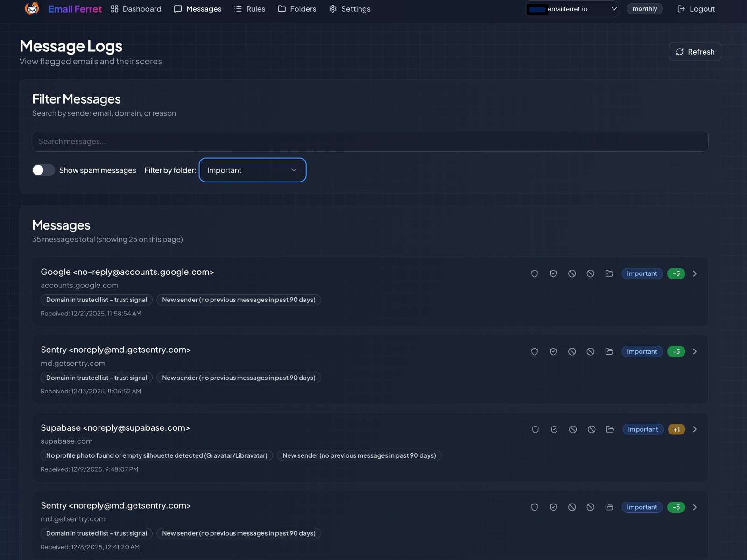
Task: Open the emailferret.io account dropdown
Action: tap(572, 9)
